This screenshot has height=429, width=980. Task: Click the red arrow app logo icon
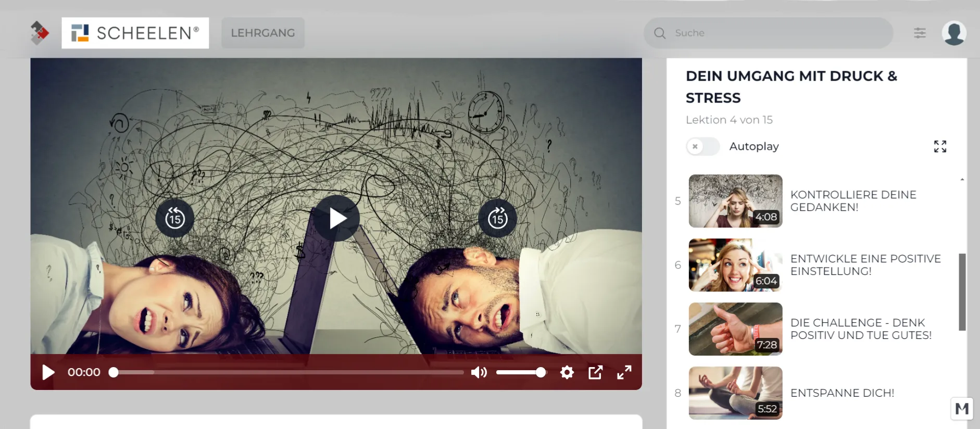[40, 33]
